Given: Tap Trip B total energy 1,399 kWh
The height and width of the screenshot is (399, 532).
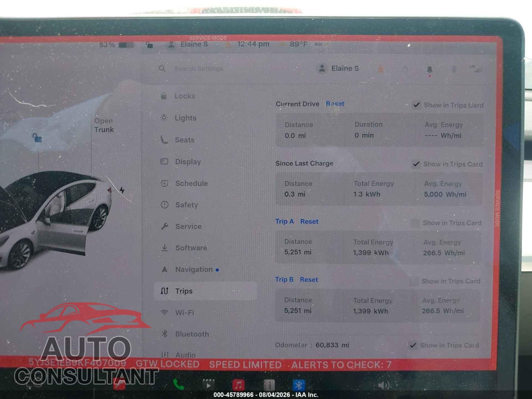Looking at the screenshot, I should pyautogui.click(x=370, y=311).
